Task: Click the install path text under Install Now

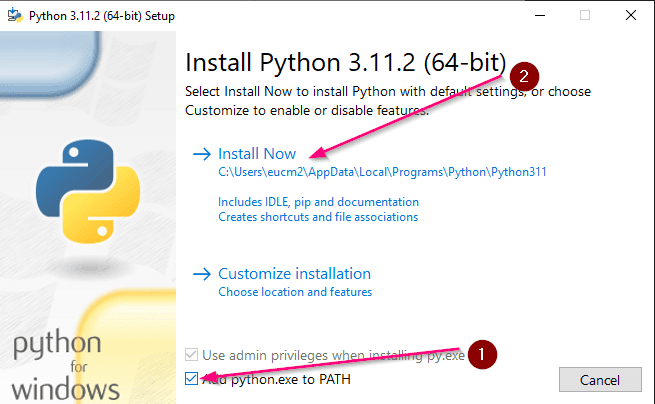Action: pyautogui.click(x=382, y=172)
